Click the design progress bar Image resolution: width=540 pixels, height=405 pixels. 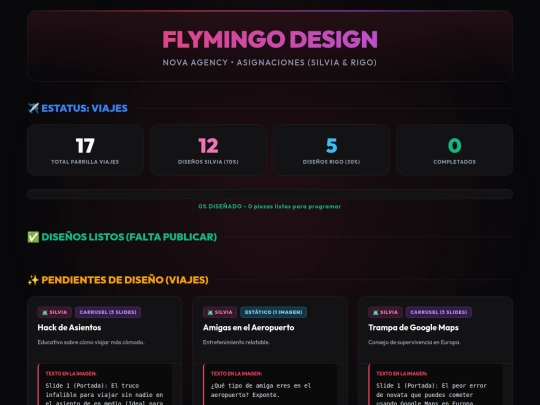point(270,194)
